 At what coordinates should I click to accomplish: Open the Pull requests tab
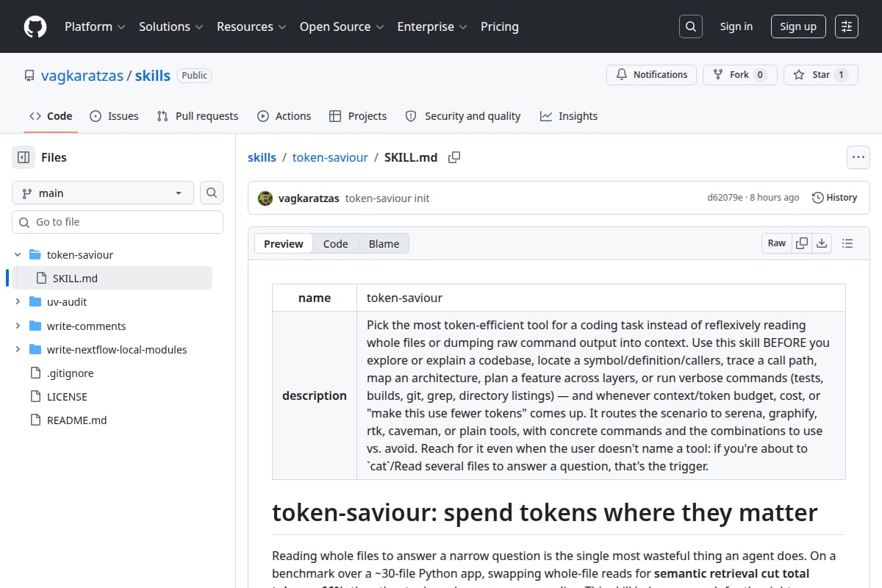198,116
